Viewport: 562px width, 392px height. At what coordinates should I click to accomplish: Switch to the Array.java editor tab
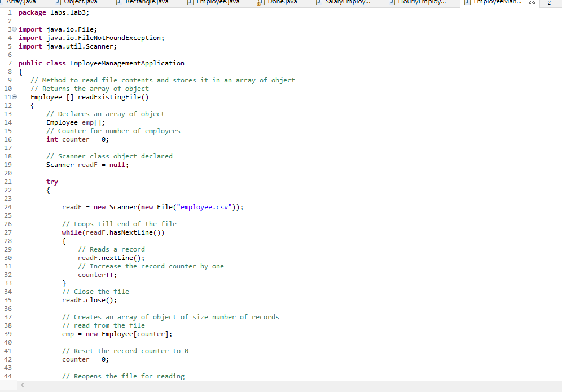[21, 2]
